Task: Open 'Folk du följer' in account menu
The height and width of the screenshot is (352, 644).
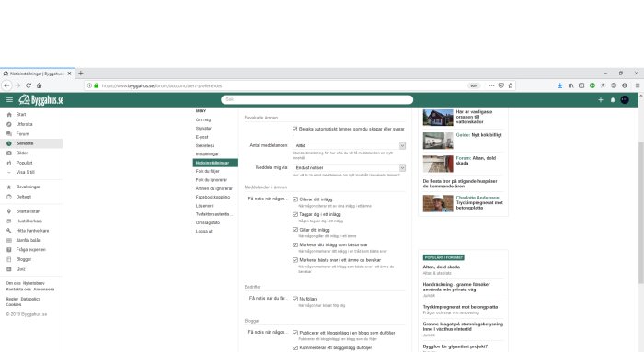Action: (x=207, y=172)
